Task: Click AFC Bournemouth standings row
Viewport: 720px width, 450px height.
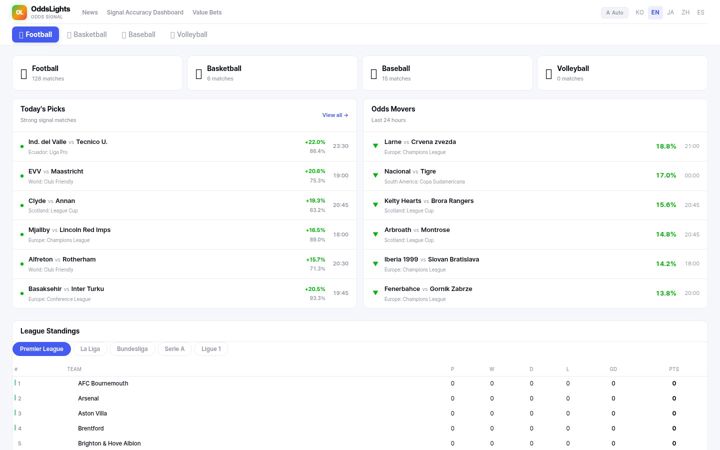Action: (x=360, y=383)
